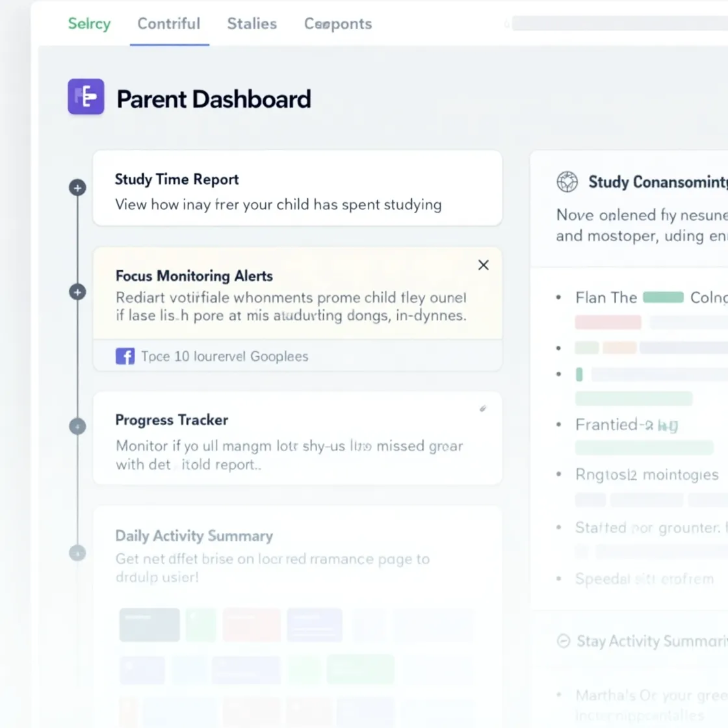Open the Stalies tab
The image size is (728, 728).
252,23
